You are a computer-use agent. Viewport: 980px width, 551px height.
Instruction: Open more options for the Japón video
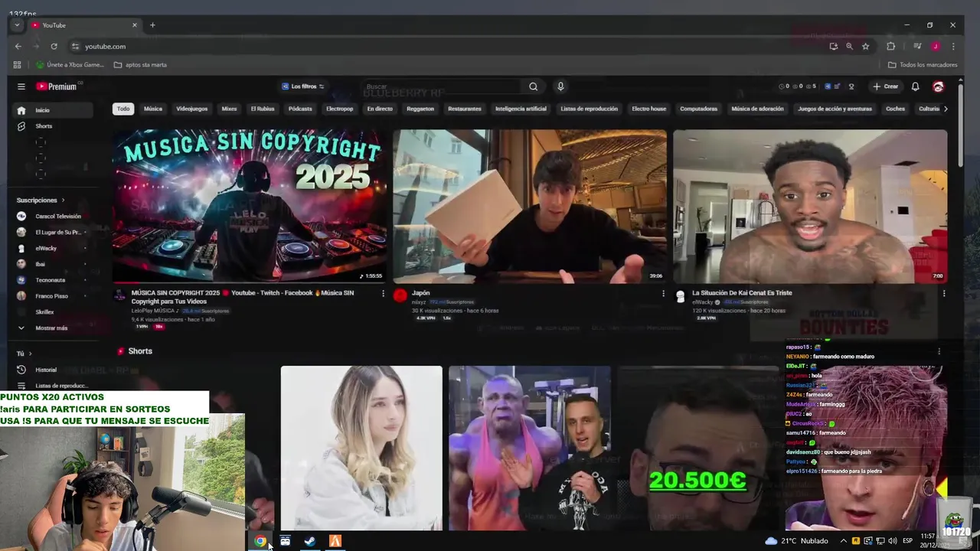pos(664,293)
